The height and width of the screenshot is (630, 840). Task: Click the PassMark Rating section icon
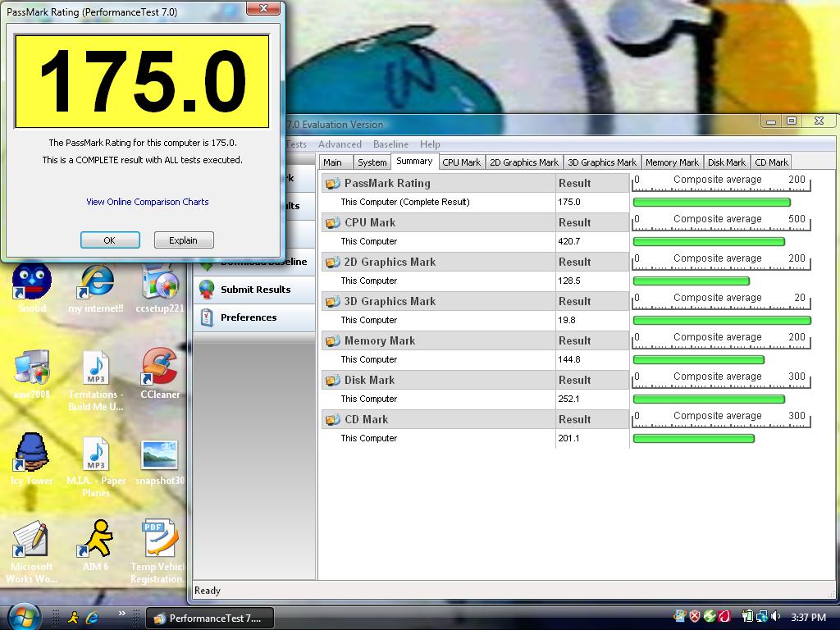(333, 183)
